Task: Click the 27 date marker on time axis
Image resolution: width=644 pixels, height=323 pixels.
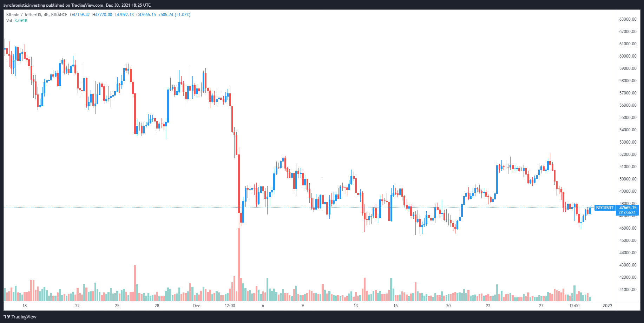Action: click(541, 306)
